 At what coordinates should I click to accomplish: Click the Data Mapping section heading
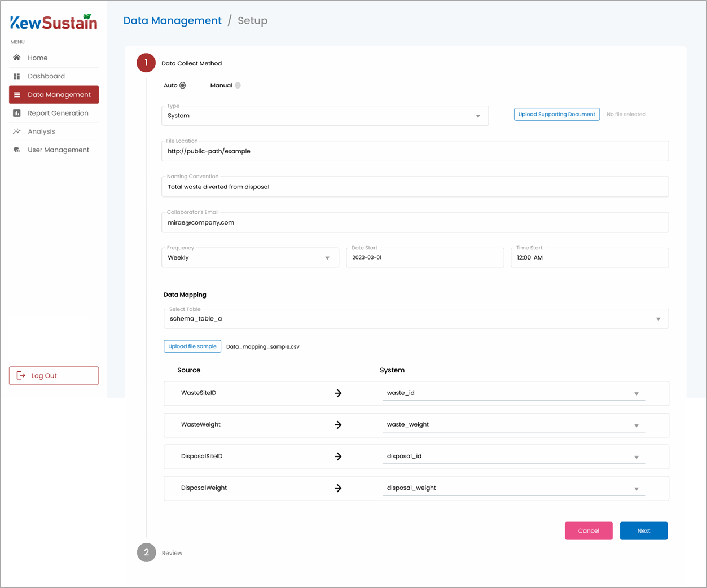(x=185, y=295)
